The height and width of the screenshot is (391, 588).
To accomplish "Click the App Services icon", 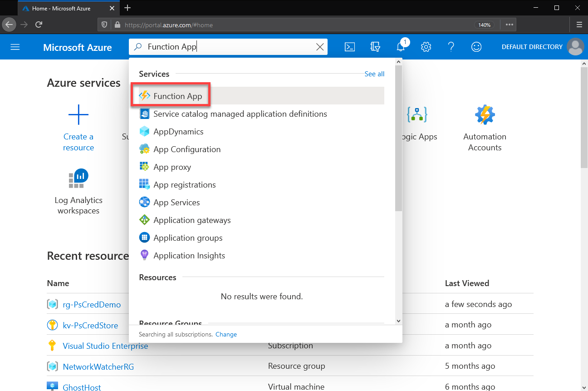I will click(144, 202).
